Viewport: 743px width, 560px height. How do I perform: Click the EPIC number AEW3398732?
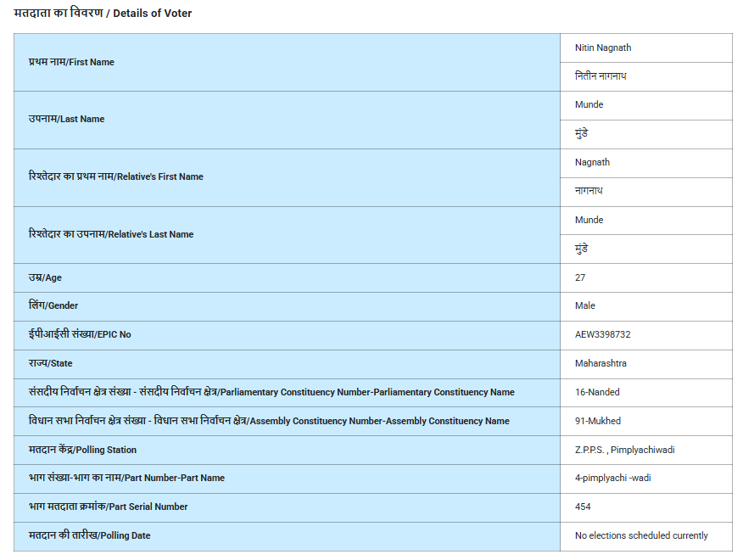coord(602,334)
